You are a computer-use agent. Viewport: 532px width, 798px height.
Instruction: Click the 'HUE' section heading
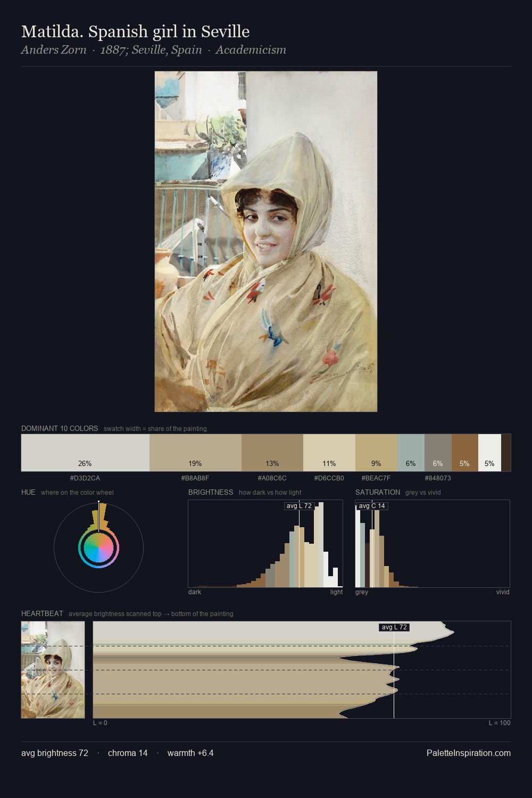[28, 492]
